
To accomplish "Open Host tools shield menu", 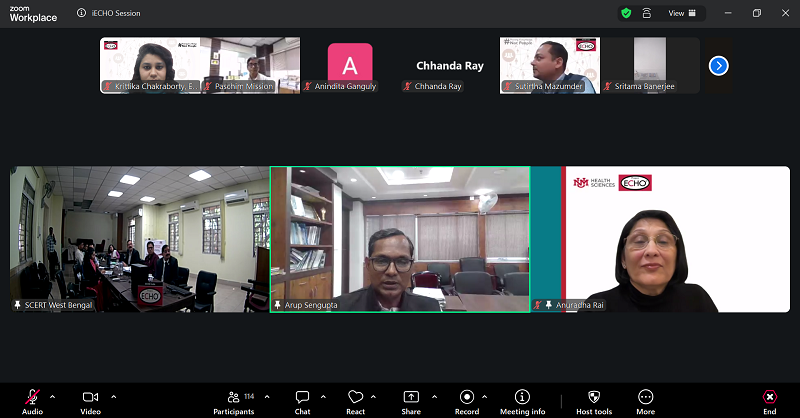I will 594,402.
